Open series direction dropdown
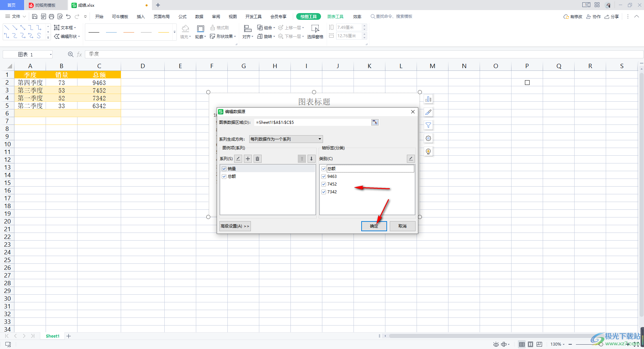The image size is (644, 349). [x=286, y=139]
